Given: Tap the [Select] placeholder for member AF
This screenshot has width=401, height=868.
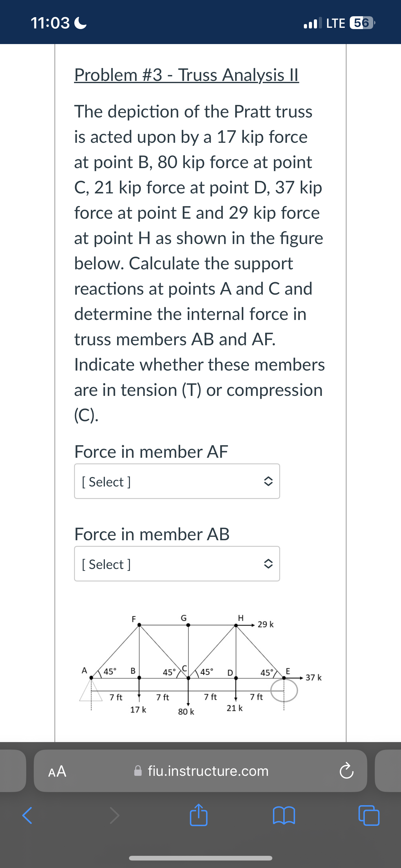Looking at the screenshot, I should [106, 481].
